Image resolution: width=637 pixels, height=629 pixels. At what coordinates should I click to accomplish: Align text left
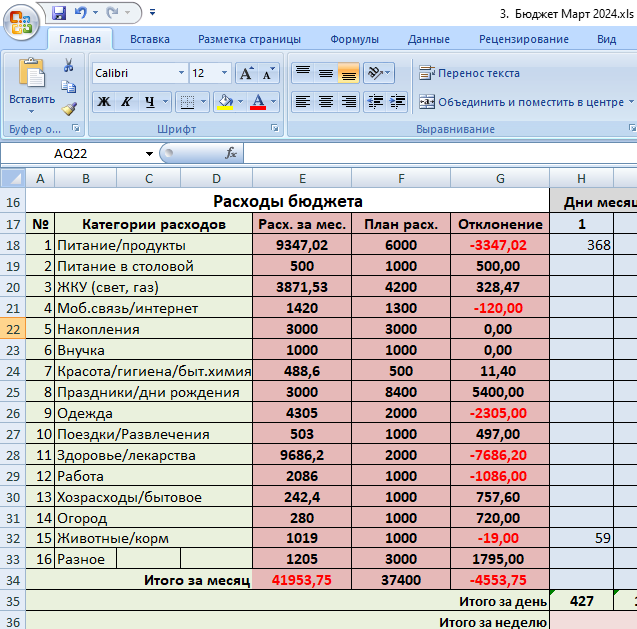coord(303,102)
